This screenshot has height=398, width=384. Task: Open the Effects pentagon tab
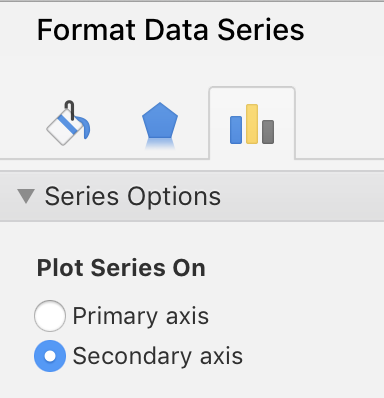160,125
